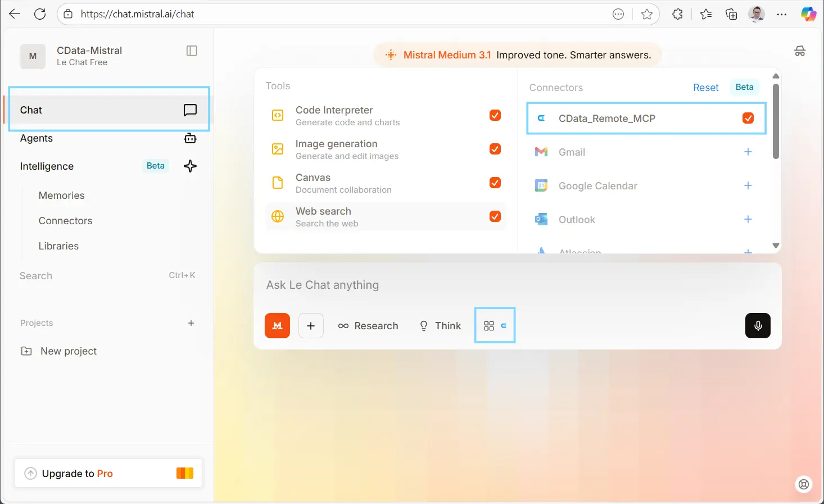Click the Upgrade to Pro button
824x504 pixels.
tap(108, 474)
